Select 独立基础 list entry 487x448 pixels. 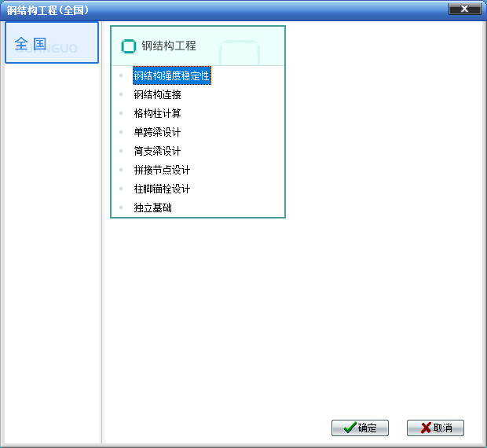[153, 207]
